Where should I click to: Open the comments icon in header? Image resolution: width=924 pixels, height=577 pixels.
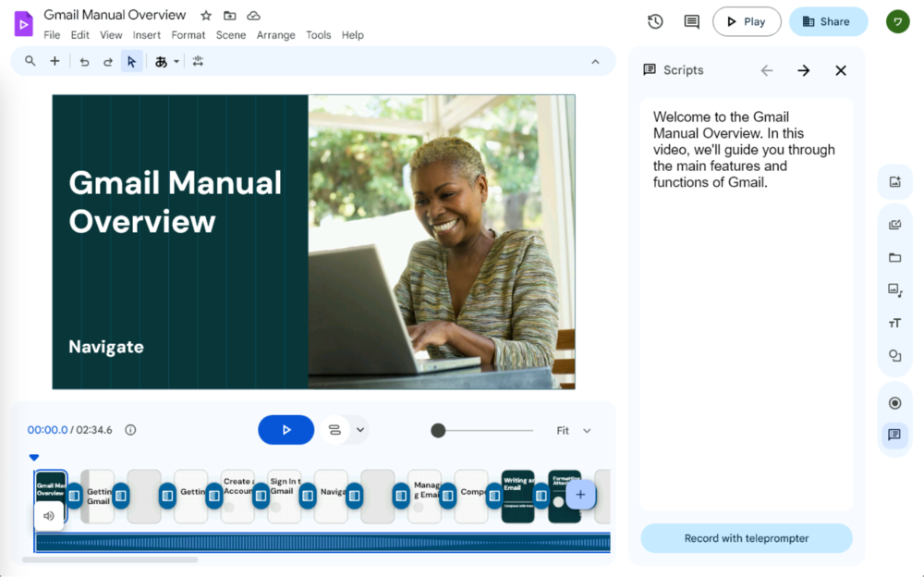click(x=691, y=21)
